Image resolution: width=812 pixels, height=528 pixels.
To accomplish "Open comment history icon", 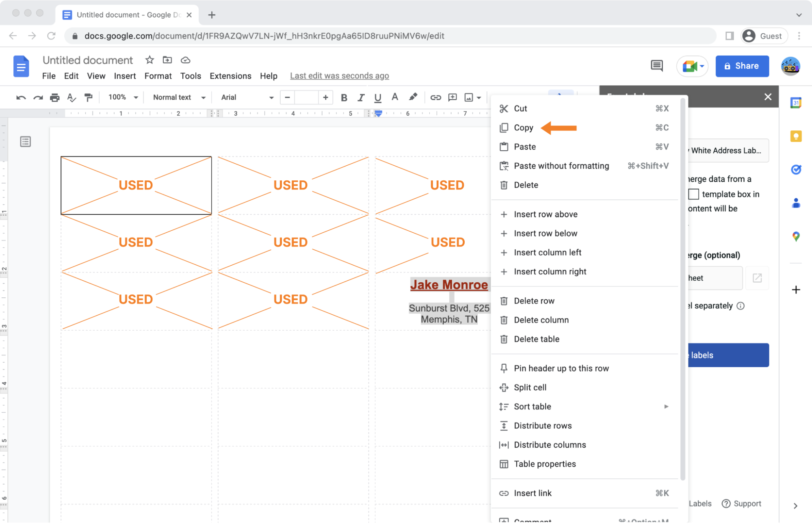I will click(656, 66).
